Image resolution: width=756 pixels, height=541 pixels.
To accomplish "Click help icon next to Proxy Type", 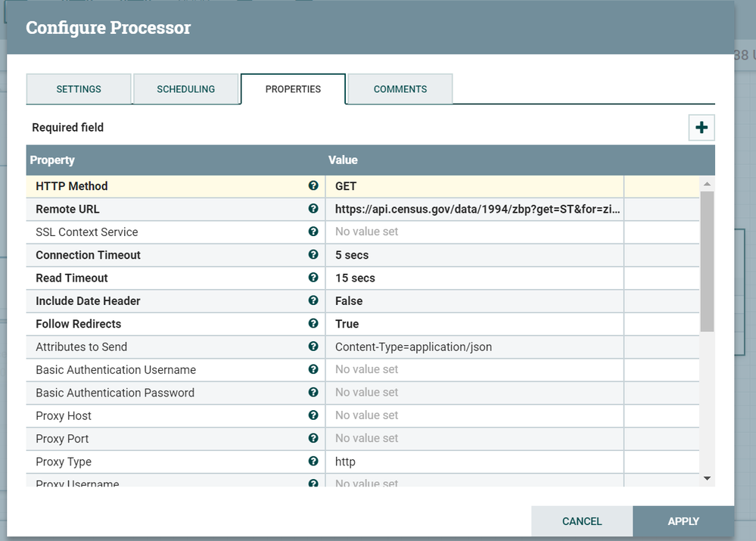I will point(313,462).
